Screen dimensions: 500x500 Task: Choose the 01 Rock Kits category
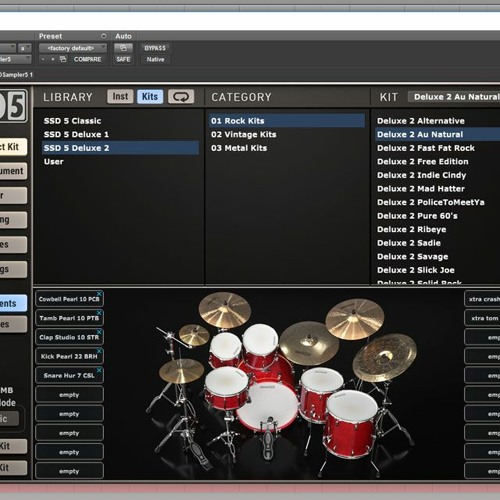tap(287, 121)
